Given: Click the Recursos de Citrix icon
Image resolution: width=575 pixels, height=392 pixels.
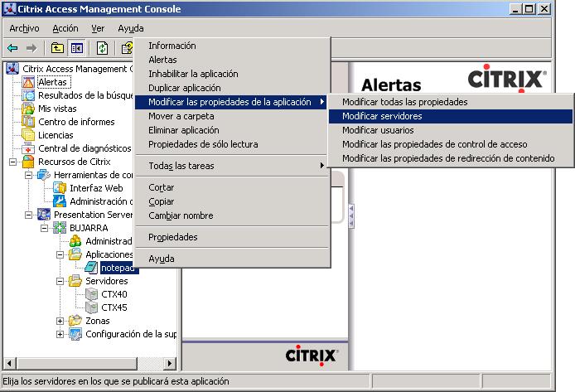Looking at the screenshot, I should point(28,162).
